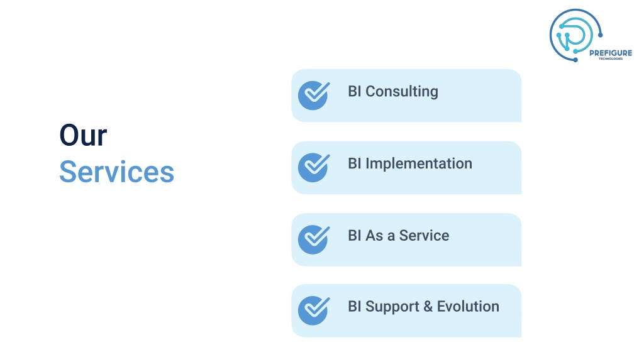Viewport: 644px width, 362px height.
Task: Select the BI Consulting text label
Action: pyautogui.click(x=393, y=92)
